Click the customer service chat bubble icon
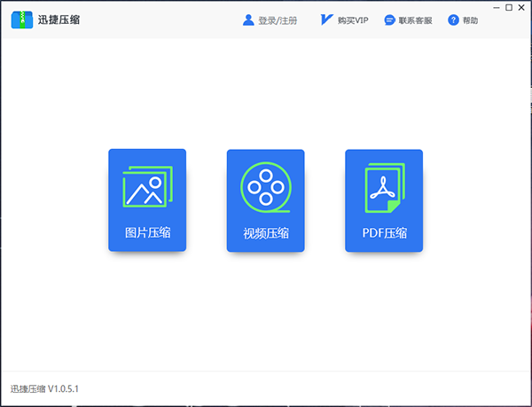The height and width of the screenshot is (407, 532). pyautogui.click(x=389, y=20)
